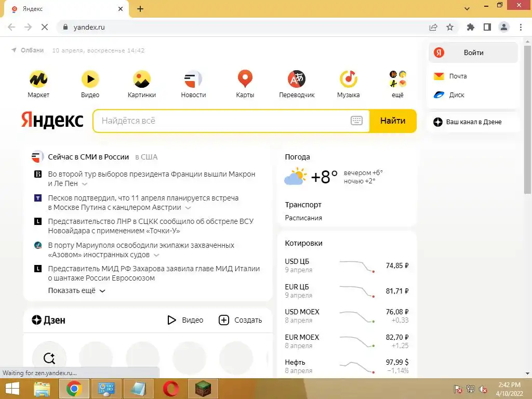
Task: Read the ЛНР Новоайдара headline
Action: click(x=151, y=226)
